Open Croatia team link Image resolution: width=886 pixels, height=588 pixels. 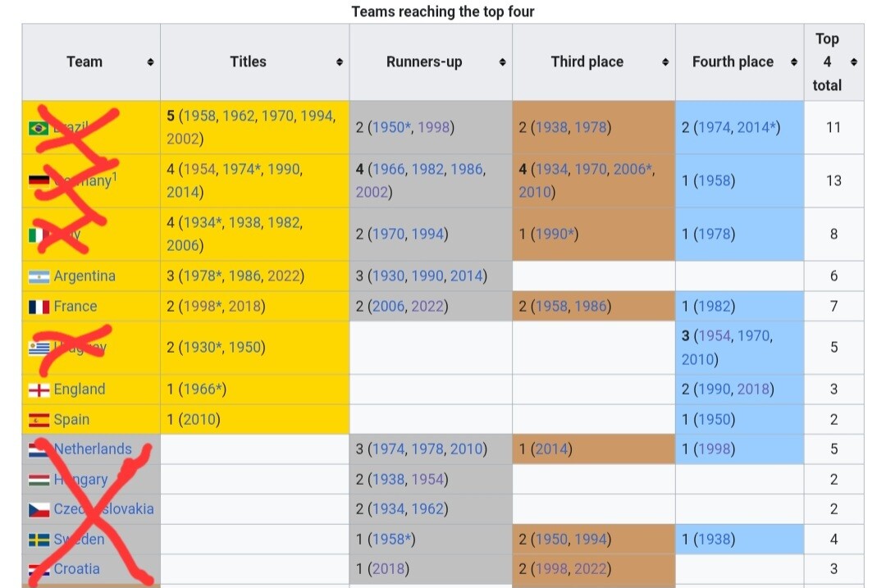pos(77,569)
